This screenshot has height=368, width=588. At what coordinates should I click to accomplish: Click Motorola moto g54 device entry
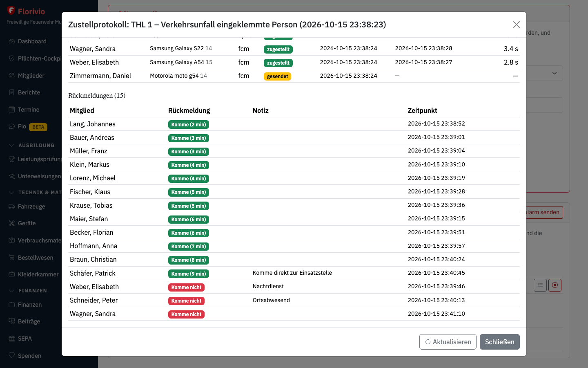pyautogui.click(x=178, y=76)
